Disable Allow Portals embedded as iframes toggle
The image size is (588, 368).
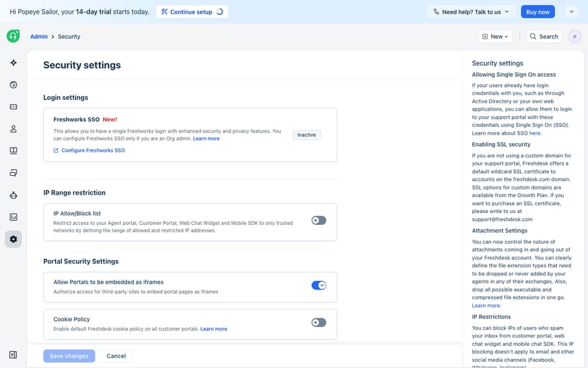click(x=319, y=286)
